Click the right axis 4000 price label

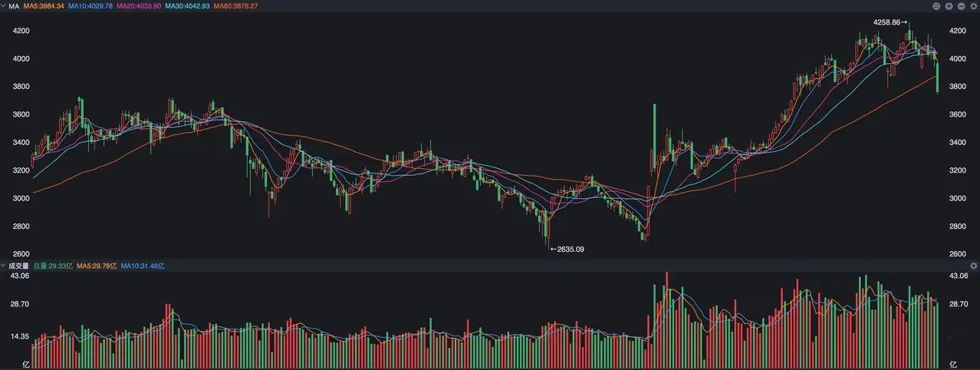pos(958,59)
